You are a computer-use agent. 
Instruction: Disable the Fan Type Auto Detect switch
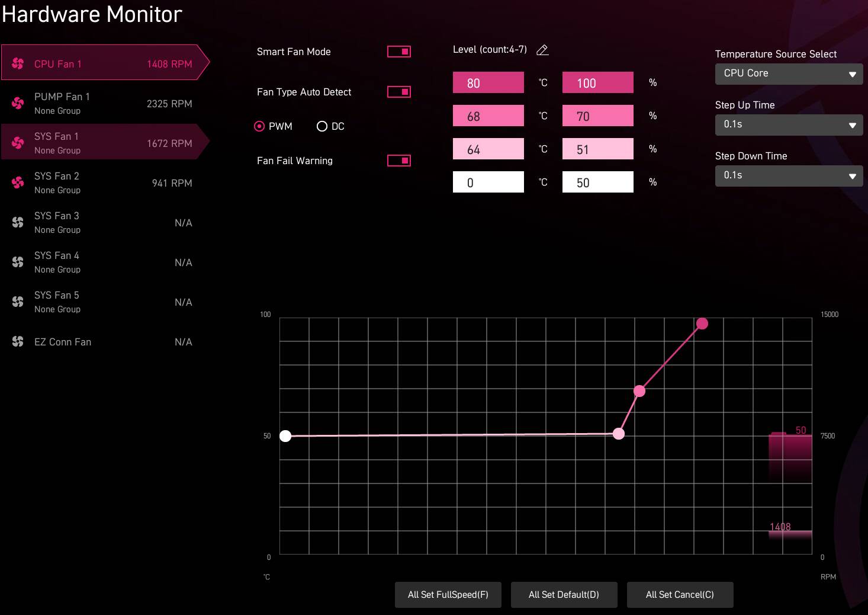pos(398,92)
